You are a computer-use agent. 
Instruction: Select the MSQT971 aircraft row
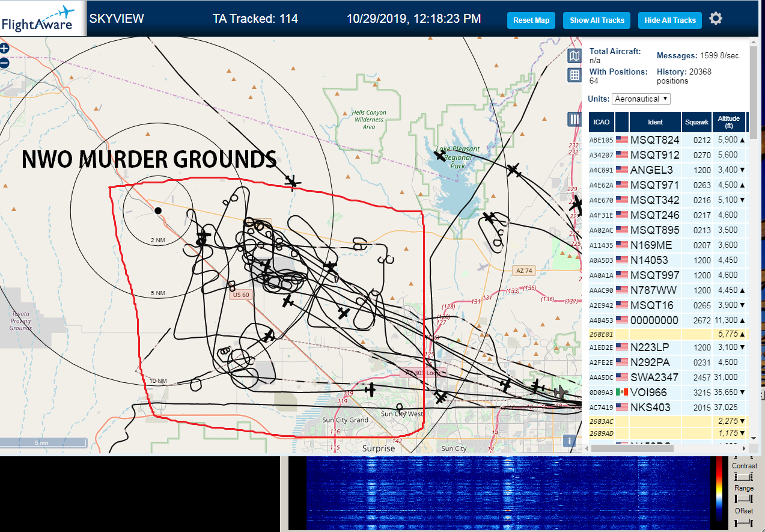pyautogui.click(x=668, y=185)
